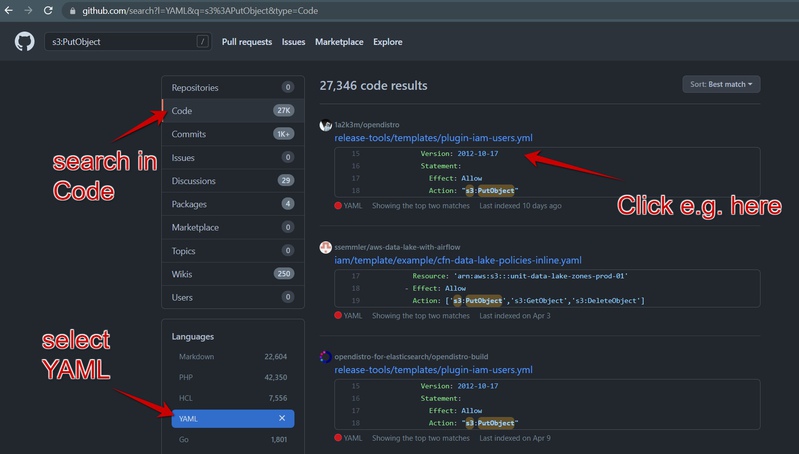
Task: Click 'Last indexed 10 days ago' text
Action: tap(520, 206)
